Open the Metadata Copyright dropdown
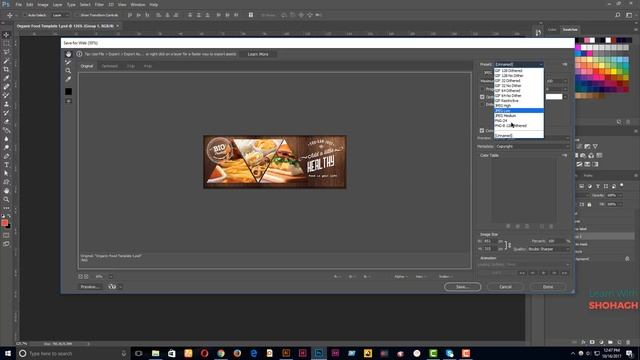640x360 pixels. pyautogui.click(x=532, y=147)
